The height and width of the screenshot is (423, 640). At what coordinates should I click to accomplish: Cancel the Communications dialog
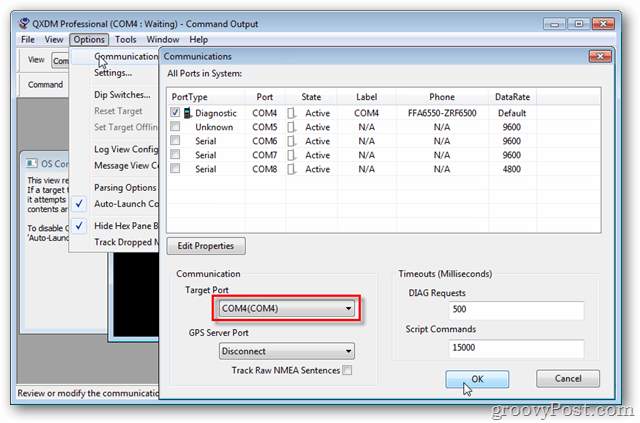(568, 378)
